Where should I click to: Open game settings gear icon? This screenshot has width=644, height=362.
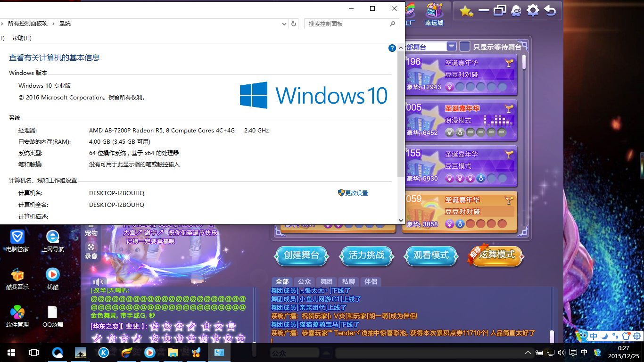(533, 11)
